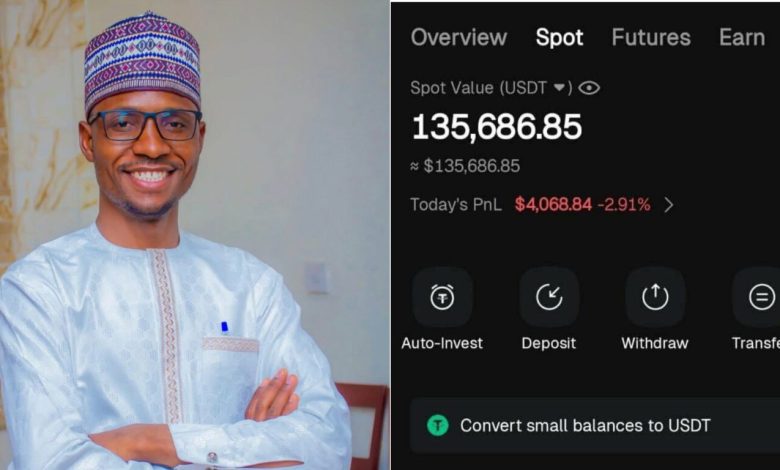Open the Auto-Invest icon button
Viewport: 780px width, 470px height.
(x=442, y=297)
